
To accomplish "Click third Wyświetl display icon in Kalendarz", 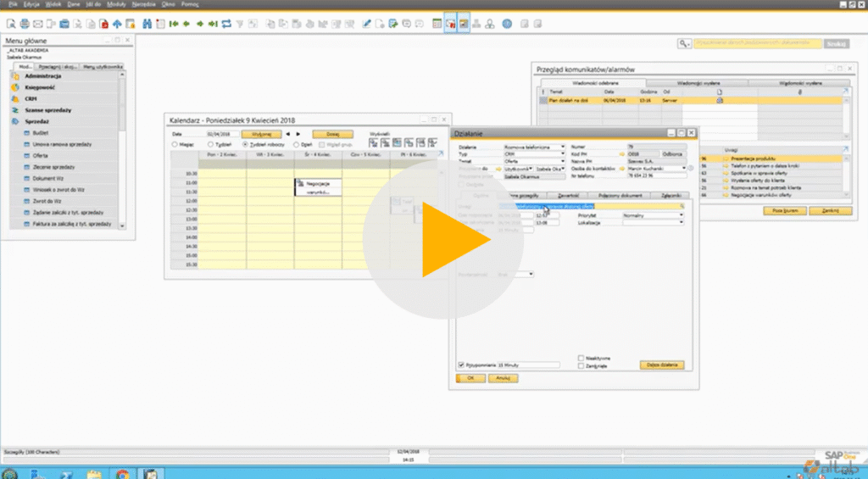I will pyautogui.click(x=397, y=143).
